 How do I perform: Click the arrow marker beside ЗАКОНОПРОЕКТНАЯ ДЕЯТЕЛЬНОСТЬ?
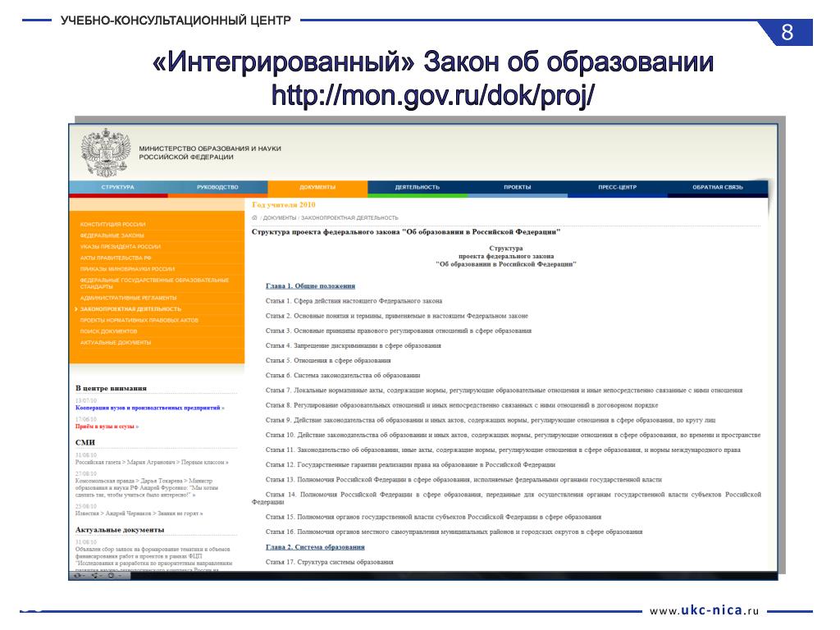point(76,309)
